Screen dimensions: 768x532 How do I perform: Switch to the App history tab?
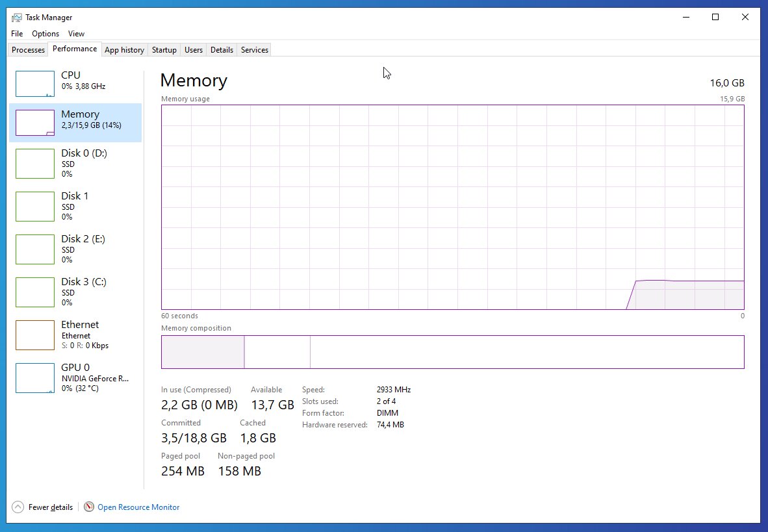pyautogui.click(x=124, y=49)
